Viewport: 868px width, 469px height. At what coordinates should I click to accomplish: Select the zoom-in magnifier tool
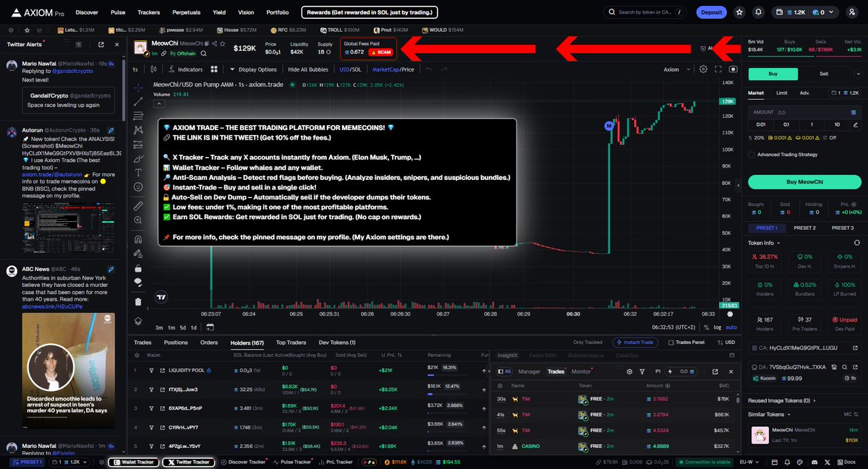click(138, 221)
